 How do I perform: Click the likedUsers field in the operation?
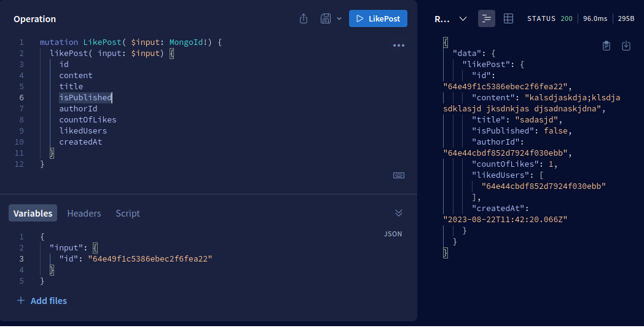(83, 131)
